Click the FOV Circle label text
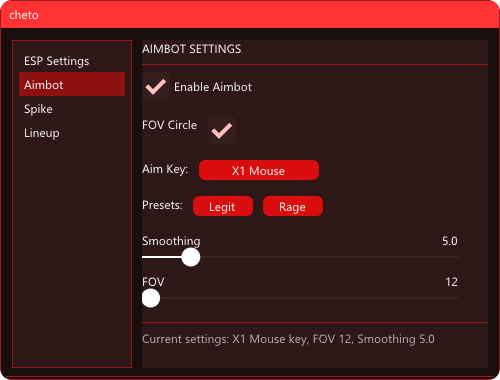500x380 pixels. click(x=169, y=125)
